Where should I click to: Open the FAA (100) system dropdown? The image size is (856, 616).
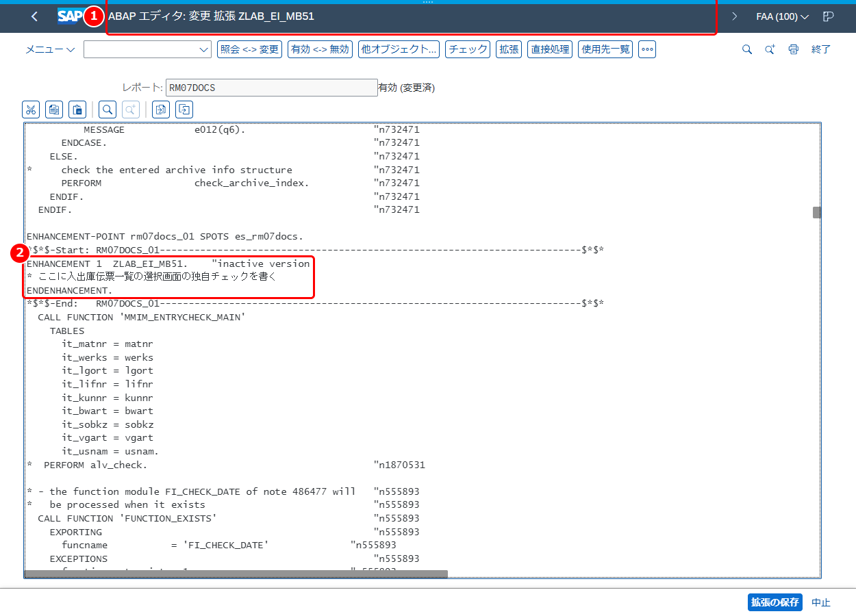(x=783, y=16)
